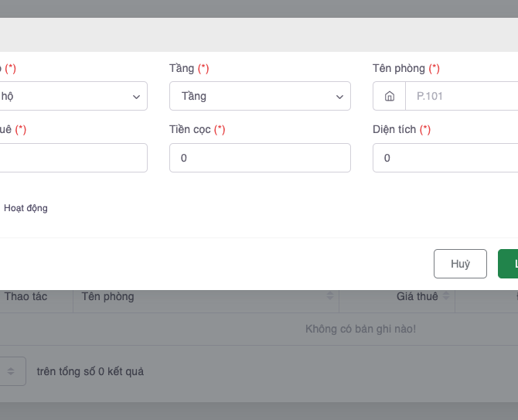
Task: Click the Giá thuê column header
Action: click(417, 296)
